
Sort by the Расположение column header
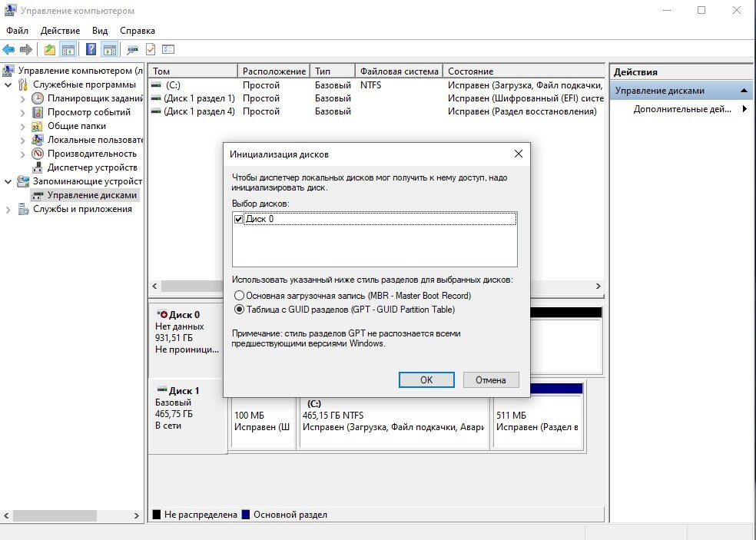274,71
